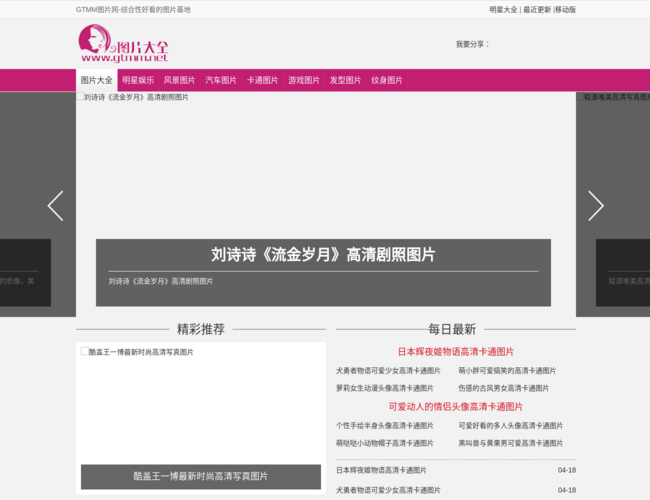Open red headline 日本辉夜姬物语高清卡通图片
Viewport: 650px width, 500px height.
456,352
